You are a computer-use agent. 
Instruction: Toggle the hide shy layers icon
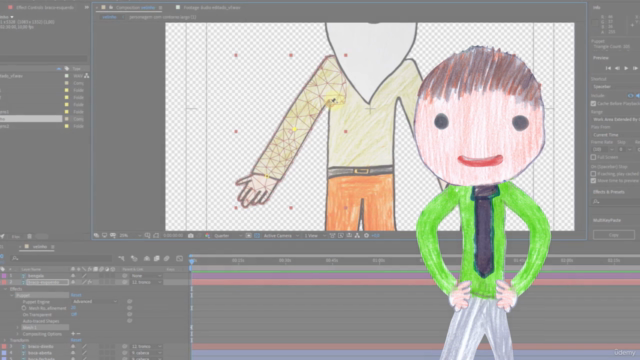click(x=147, y=258)
